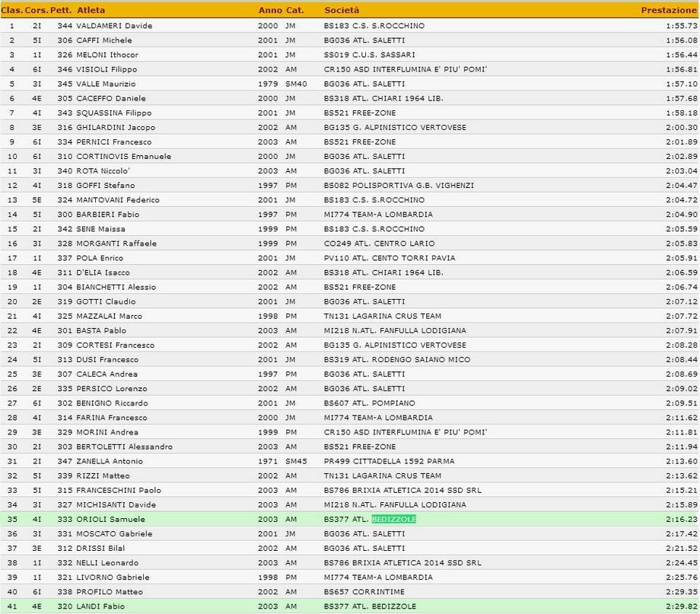The image size is (700, 614).
Task: Click time 2:29.82 of LANDI Fabio
Action: coord(681,606)
